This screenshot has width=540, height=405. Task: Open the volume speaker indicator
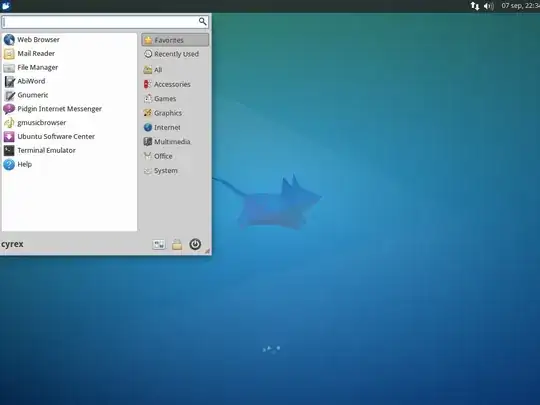(488, 6)
